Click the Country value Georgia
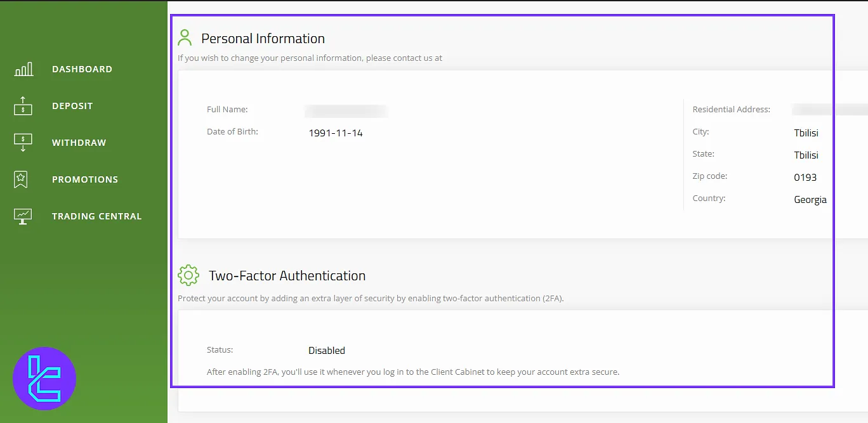 (x=810, y=200)
